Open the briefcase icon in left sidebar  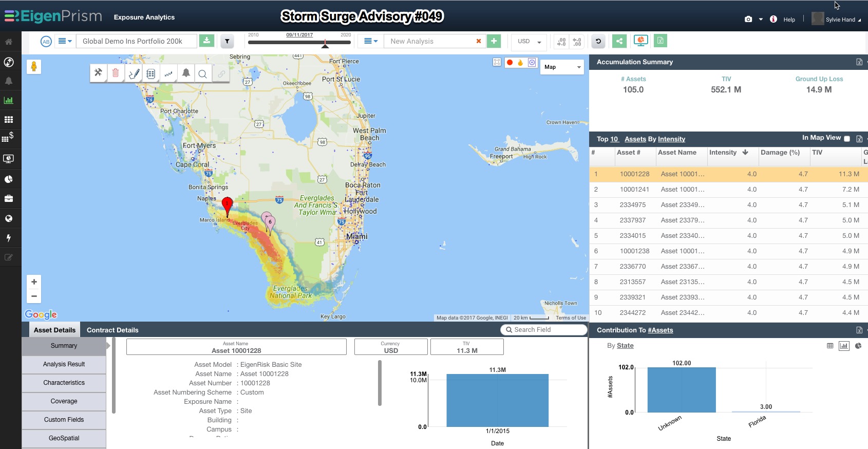tap(9, 198)
